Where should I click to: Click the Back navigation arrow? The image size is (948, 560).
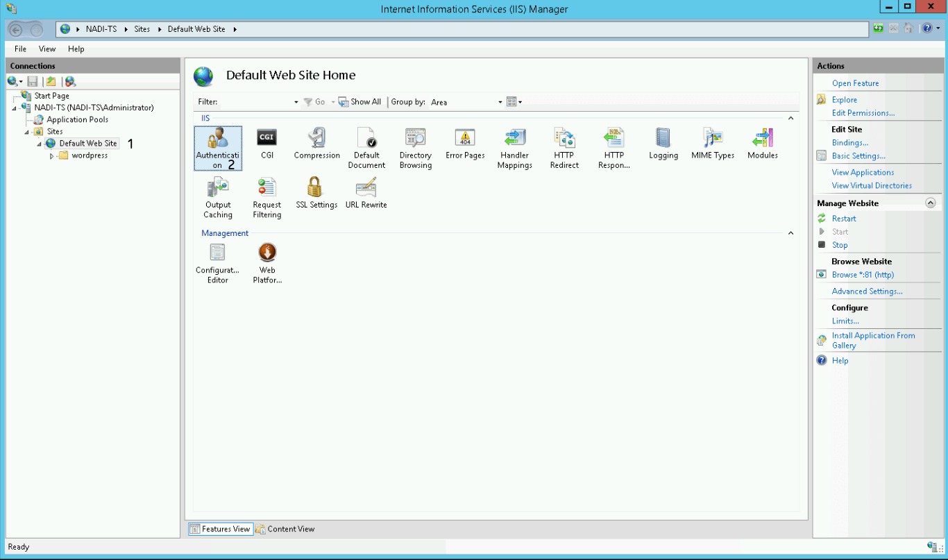click(x=16, y=29)
